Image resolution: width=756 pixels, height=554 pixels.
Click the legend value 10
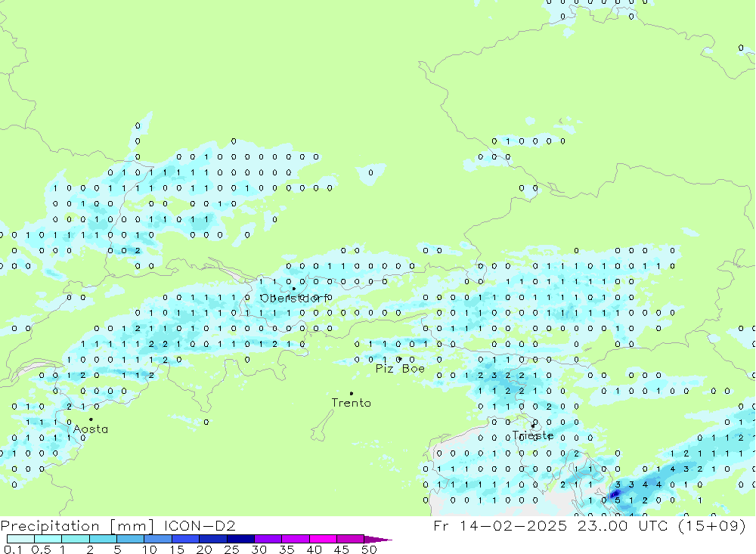pos(150,549)
